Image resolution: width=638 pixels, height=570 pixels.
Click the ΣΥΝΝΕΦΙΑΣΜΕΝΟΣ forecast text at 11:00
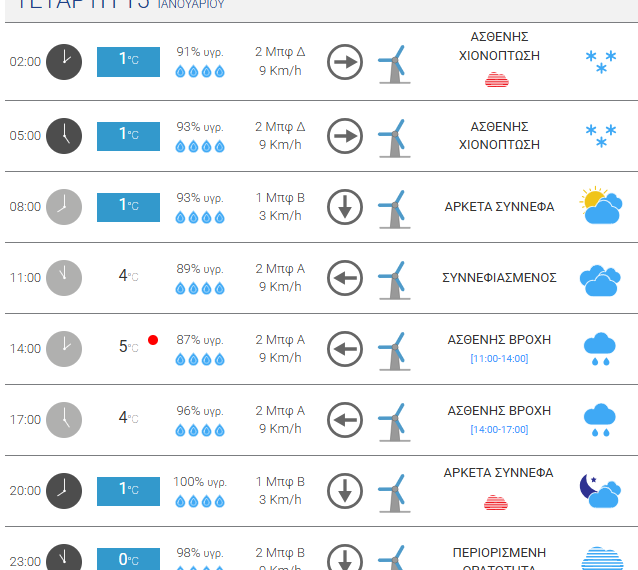coord(499,277)
